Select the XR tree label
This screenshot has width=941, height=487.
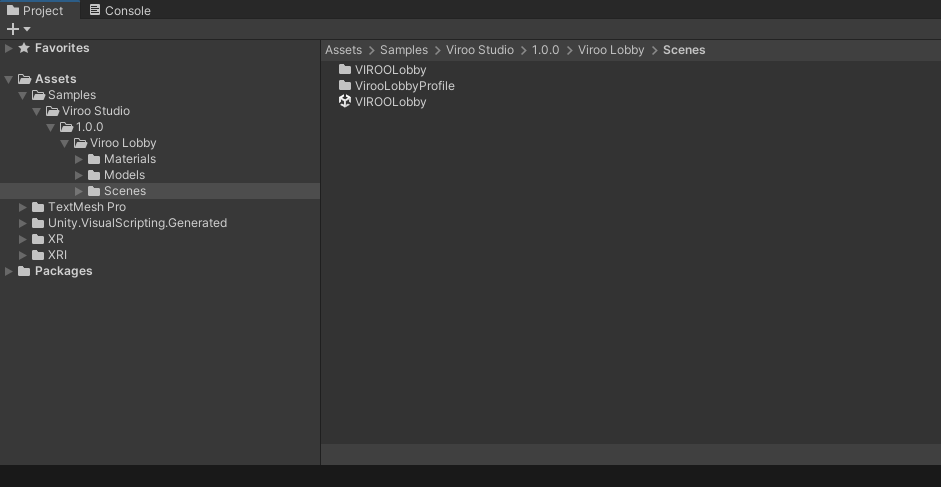(56, 239)
